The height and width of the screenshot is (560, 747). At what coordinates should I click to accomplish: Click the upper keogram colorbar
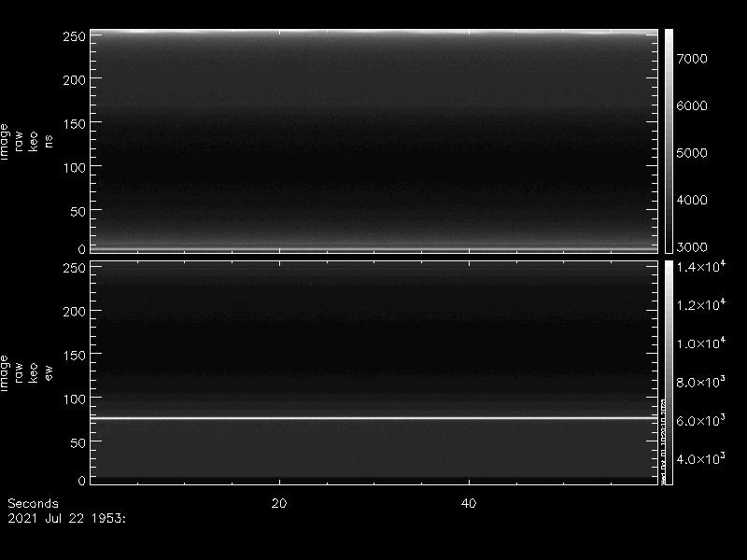coord(669,140)
